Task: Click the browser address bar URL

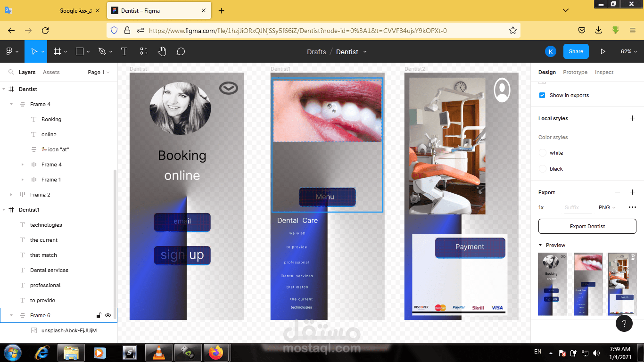Action: tap(298, 31)
